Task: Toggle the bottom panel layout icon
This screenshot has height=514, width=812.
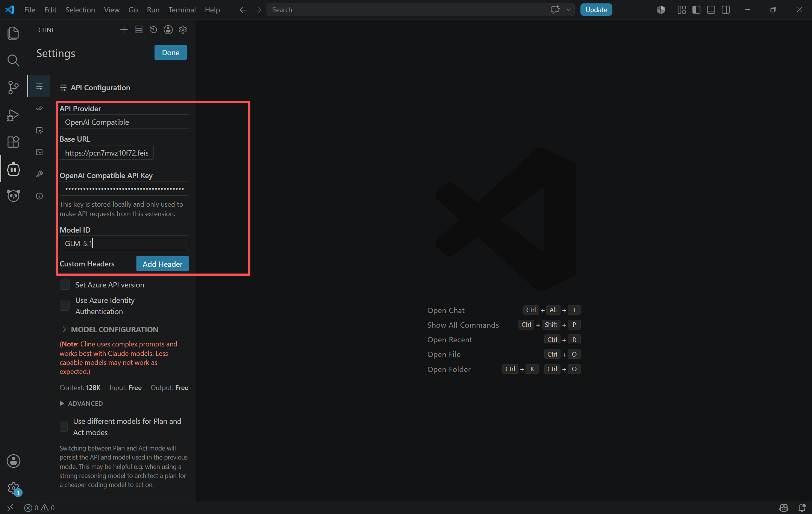Action: coord(711,10)
